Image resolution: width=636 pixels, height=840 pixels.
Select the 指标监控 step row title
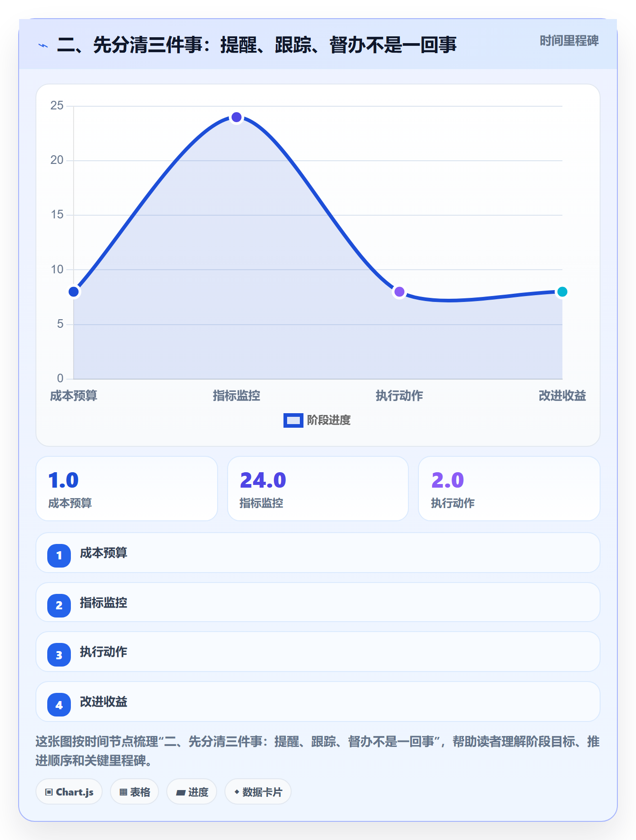coord(104,603)
